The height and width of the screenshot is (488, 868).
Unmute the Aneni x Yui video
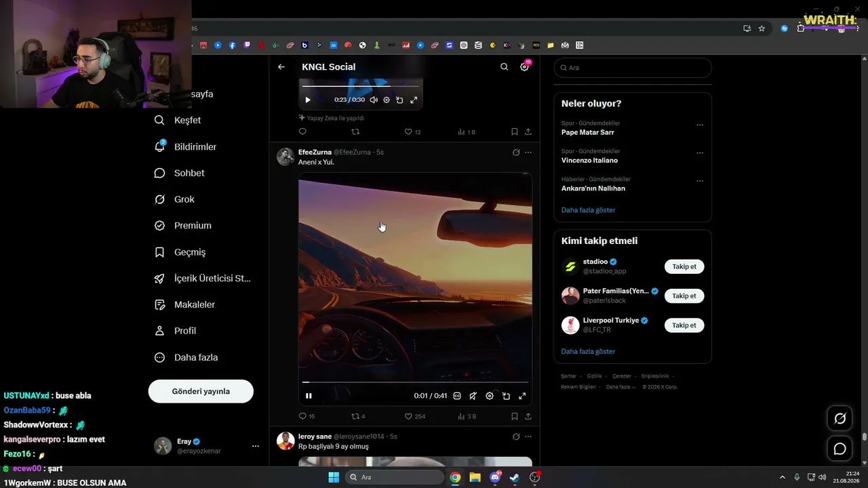point(473,396)
